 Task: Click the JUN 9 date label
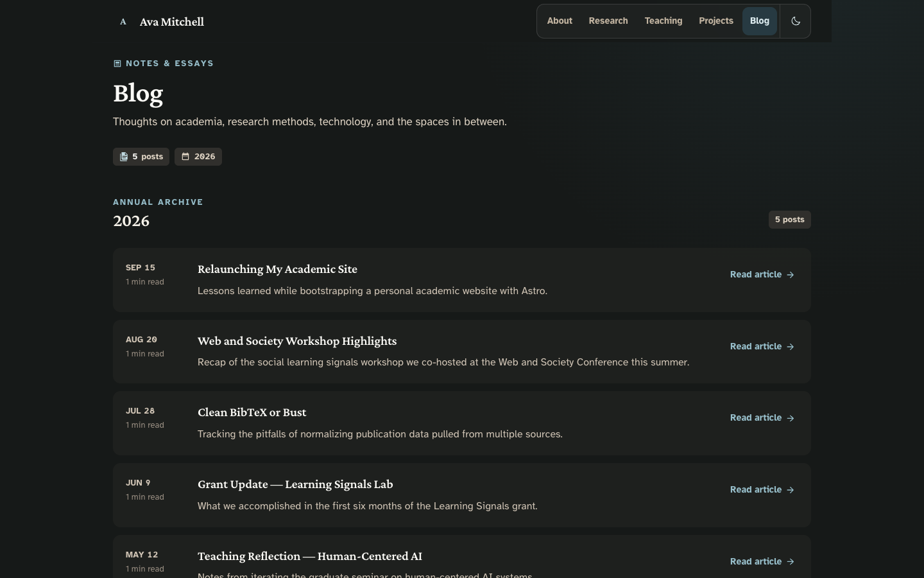coord(138,483)
